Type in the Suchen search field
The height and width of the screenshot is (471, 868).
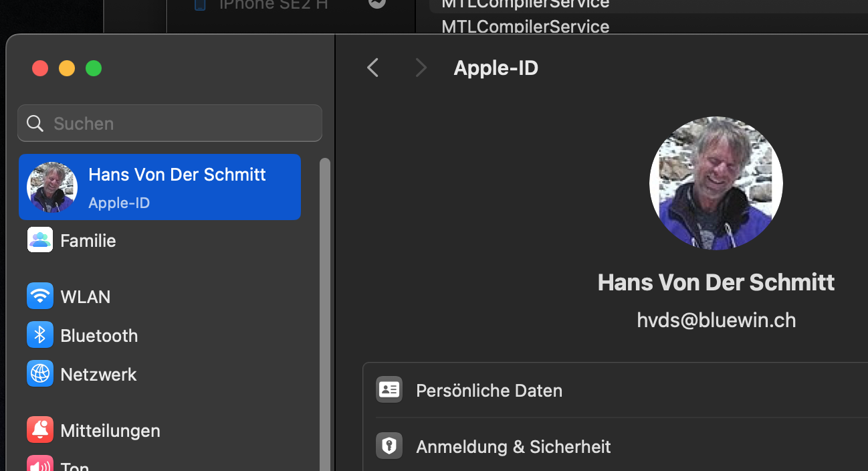coord(181,123)
